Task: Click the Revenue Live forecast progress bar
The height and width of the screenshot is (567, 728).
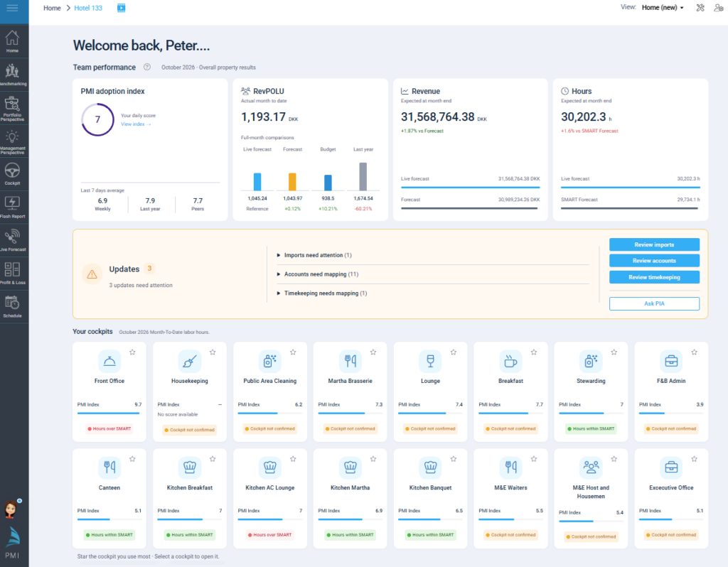Action: point(471,188)
